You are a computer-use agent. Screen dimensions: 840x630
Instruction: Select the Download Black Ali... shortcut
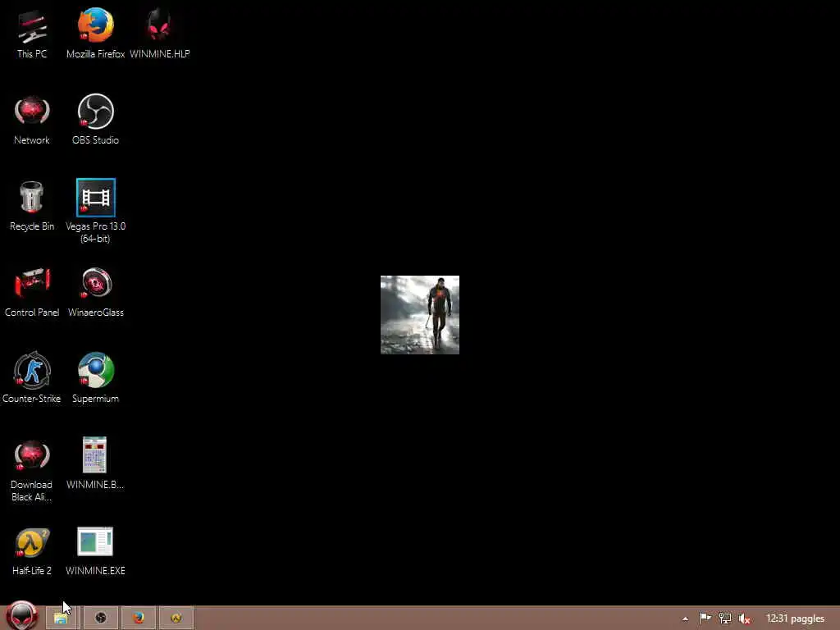point(32,471)
